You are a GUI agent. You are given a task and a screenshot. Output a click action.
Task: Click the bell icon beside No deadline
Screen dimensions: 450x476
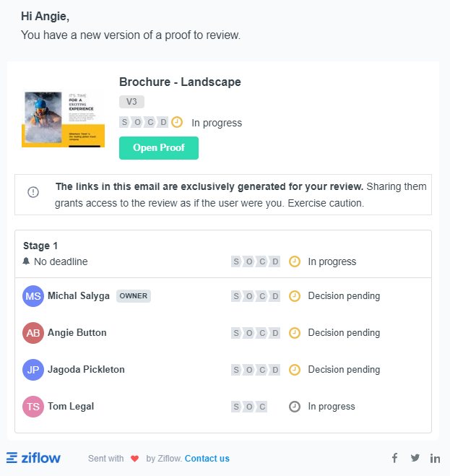pyautogui.click(x=27, y=261)
